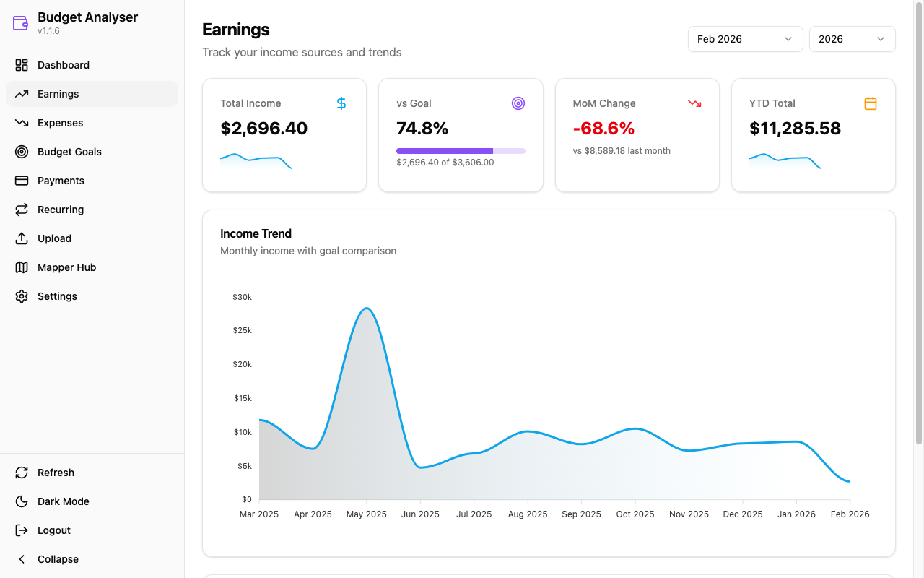Viewport: 924px width, 578px height.
Task: Open Mapper Hub via its map icon
Action: tap(22, 267)
